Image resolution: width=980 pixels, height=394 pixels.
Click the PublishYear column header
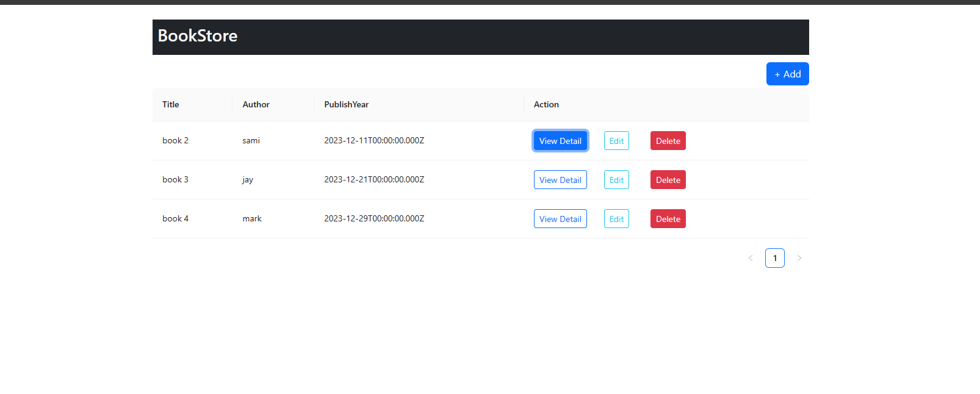tap(346, 104)
